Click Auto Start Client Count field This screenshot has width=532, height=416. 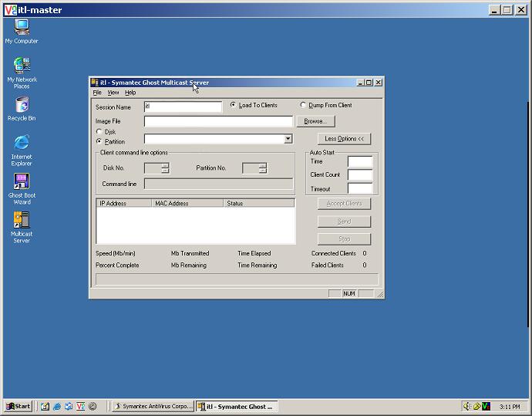tap(360, 175)
